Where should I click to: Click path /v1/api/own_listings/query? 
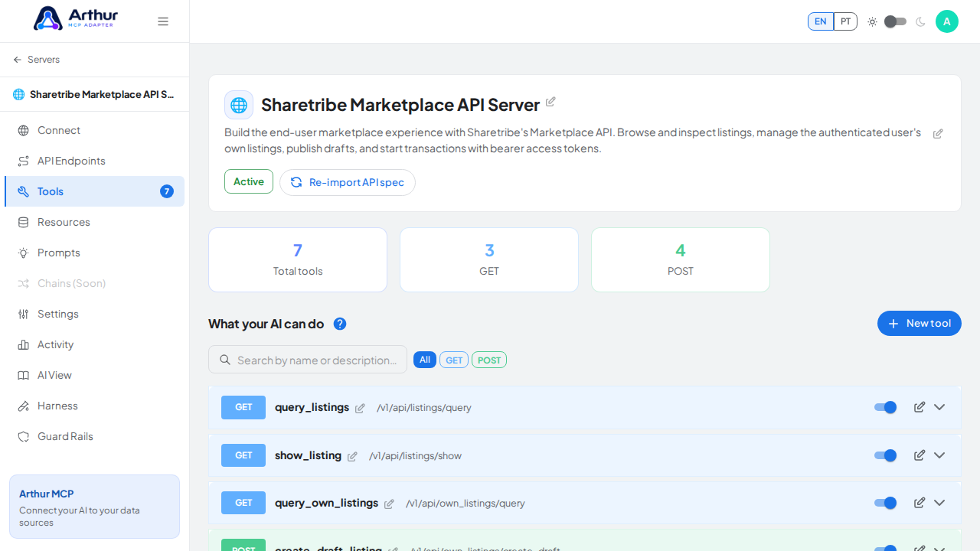click(465, 504)
